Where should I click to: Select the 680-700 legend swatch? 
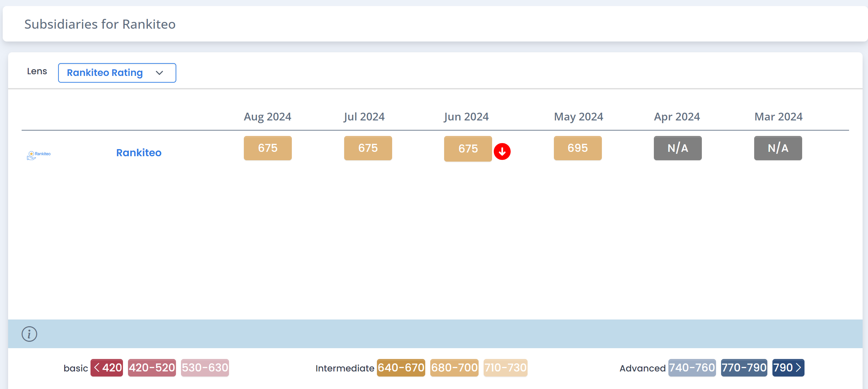454,367
